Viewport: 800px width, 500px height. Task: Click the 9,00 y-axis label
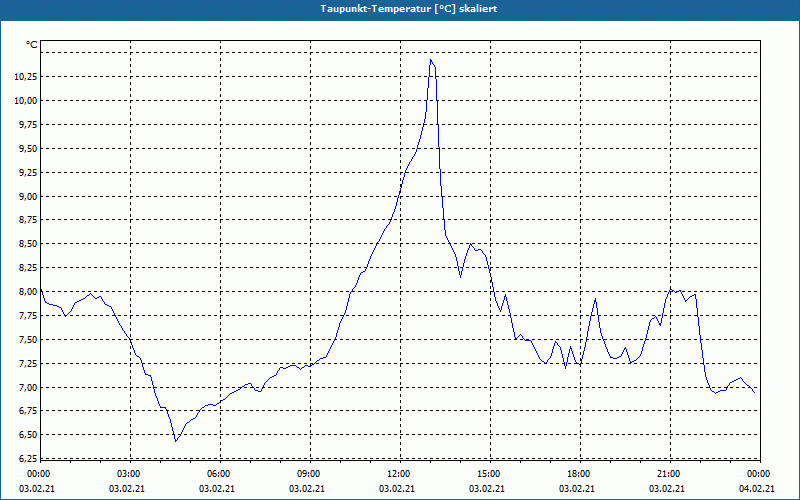29,196
